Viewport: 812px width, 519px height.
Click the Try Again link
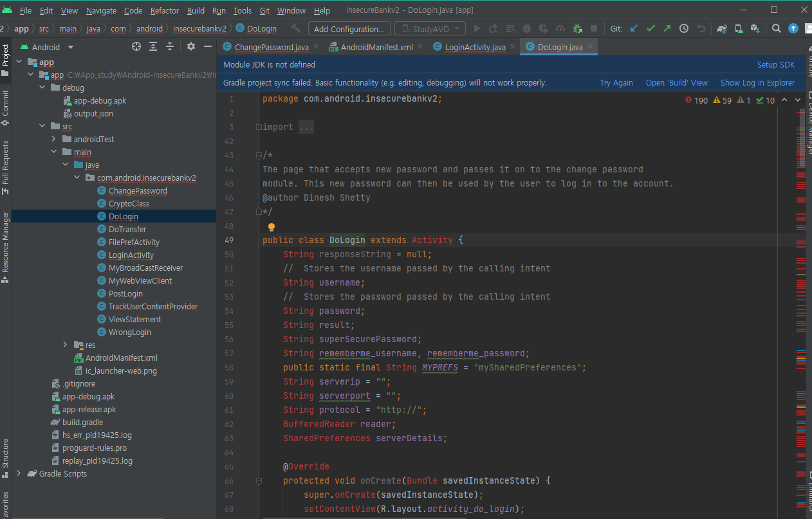click(x=616, y=83)
